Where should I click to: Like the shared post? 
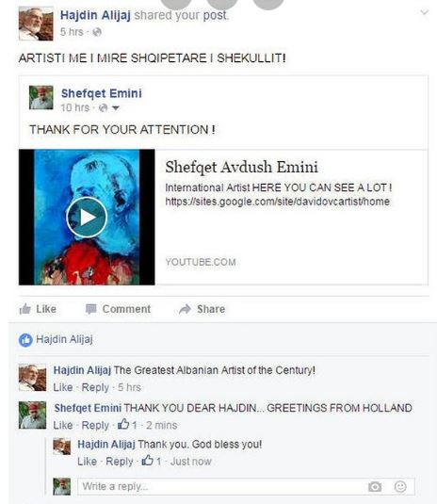pyautogui.click(x=38, y=309)
